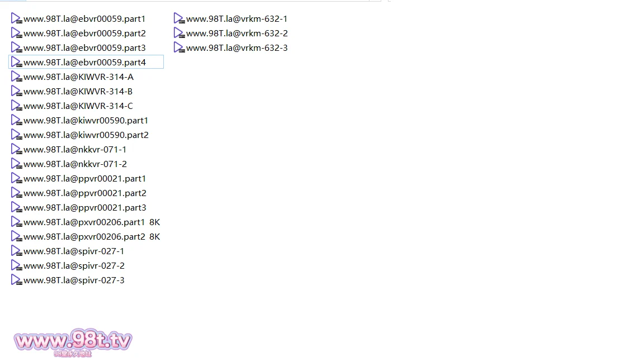The image size is (644, 362).
Task: Select the video icon for spivr-027-1
Action: [16, 251]
